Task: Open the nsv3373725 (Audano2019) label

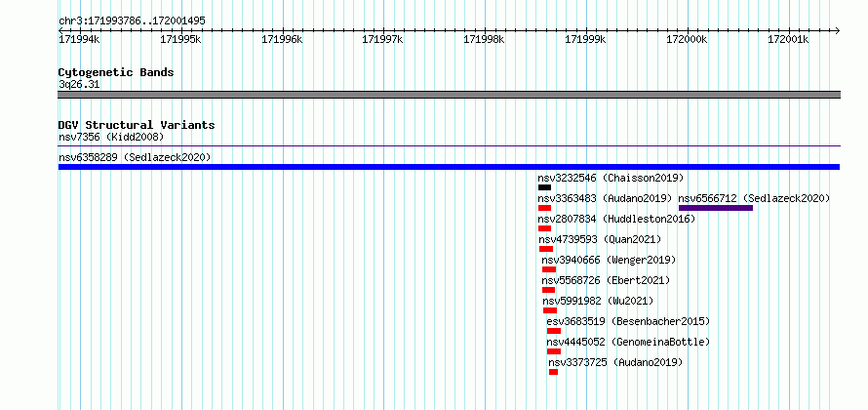Action: (x=615, y=362)
